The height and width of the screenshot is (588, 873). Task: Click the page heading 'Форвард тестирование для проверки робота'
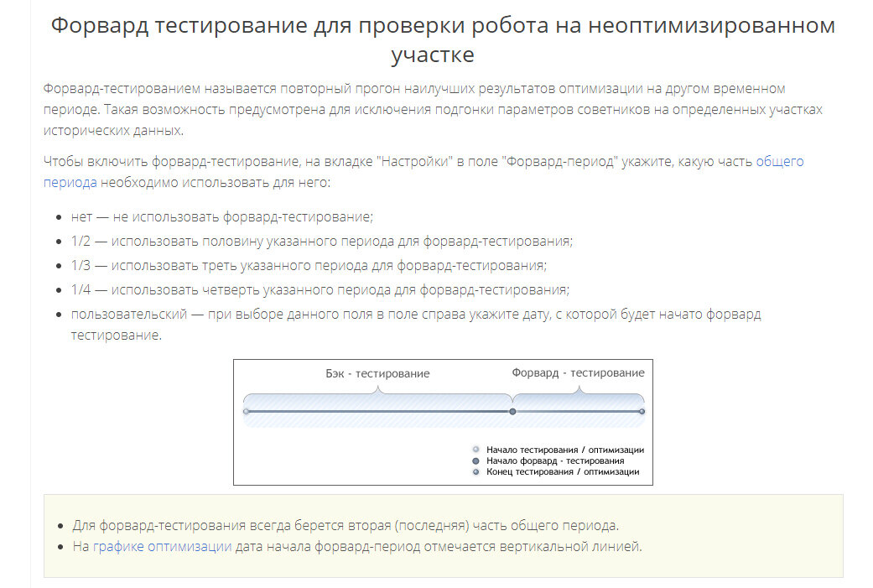click(x=443, y=39)
